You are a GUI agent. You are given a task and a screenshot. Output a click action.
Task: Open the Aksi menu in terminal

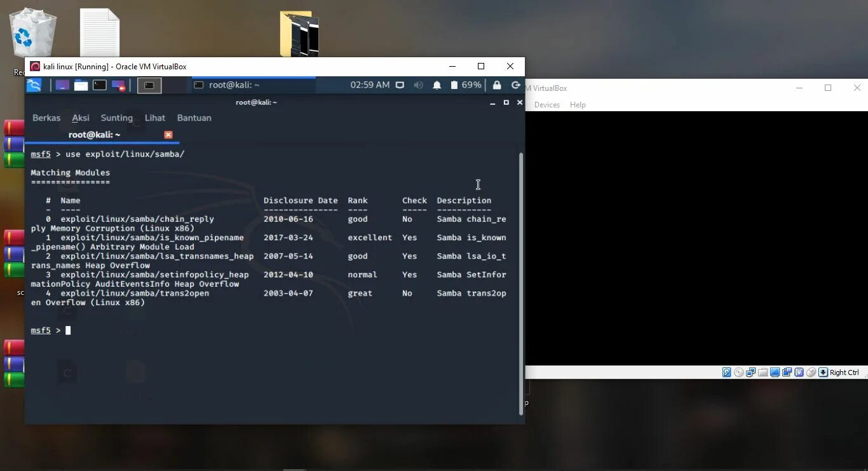point(81,118)
